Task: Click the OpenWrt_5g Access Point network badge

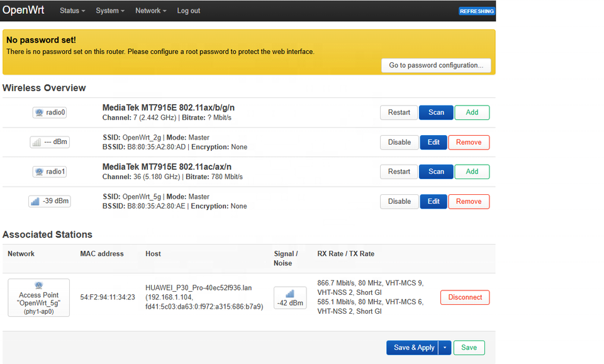Action: point(38,298)
